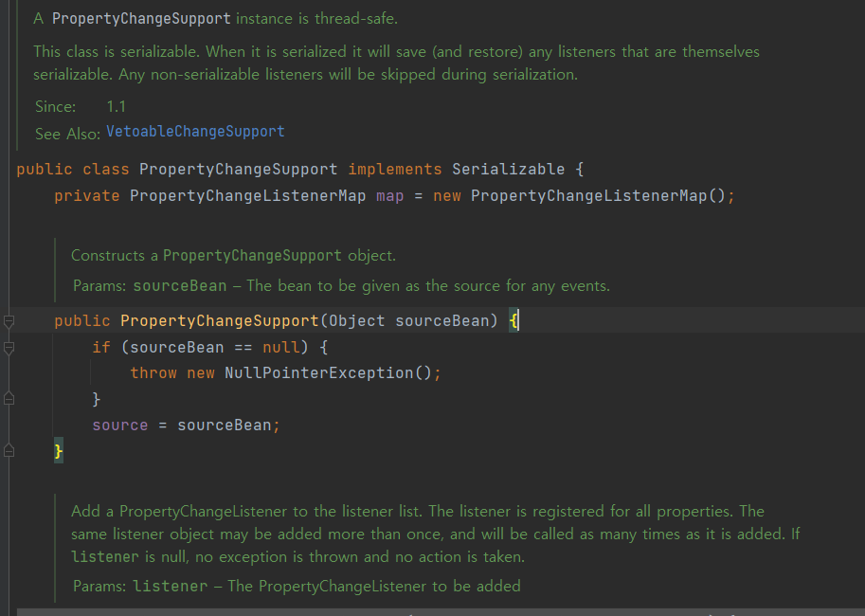The image size is (865, 616).
Task: Click class name PropertyChangeSupport in class declaration
Action: coord(238,169)
